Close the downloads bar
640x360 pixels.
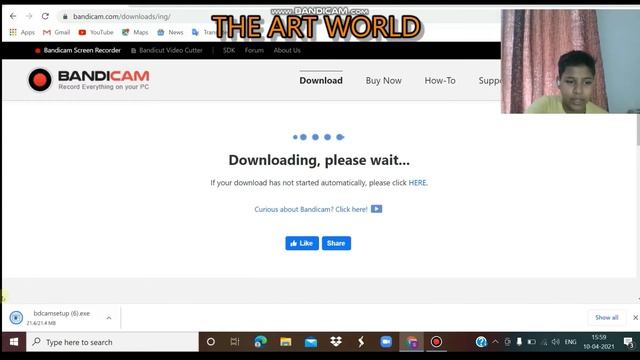tap(635, 318)
